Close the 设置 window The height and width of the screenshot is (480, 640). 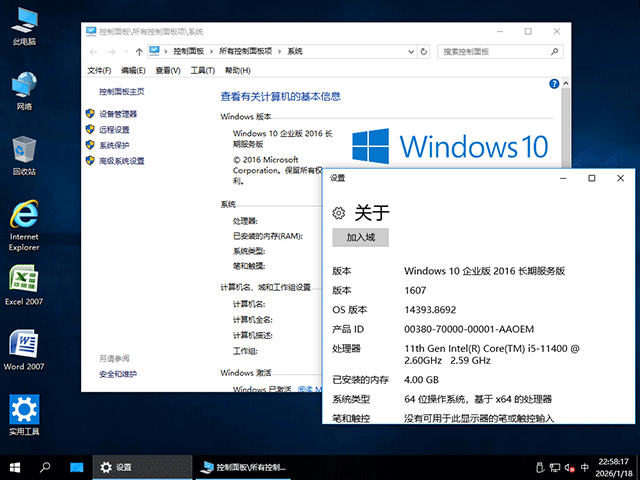(x=620, y=178)
